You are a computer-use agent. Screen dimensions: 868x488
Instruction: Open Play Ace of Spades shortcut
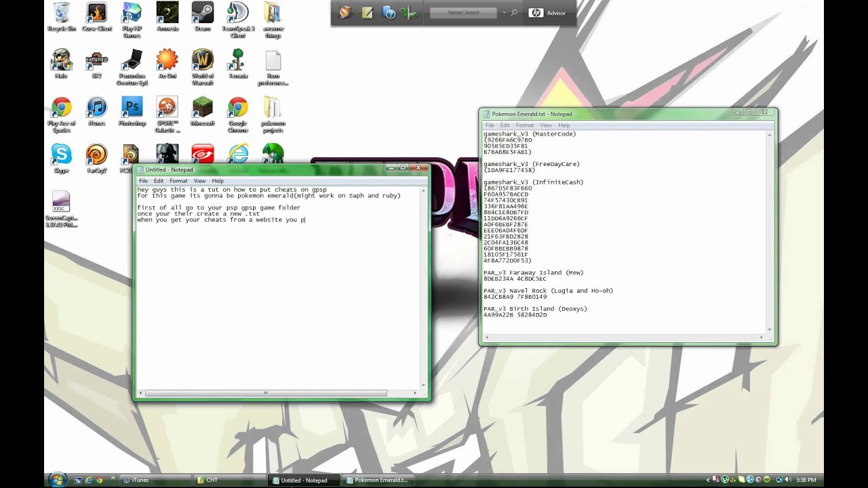pos(61,115)
